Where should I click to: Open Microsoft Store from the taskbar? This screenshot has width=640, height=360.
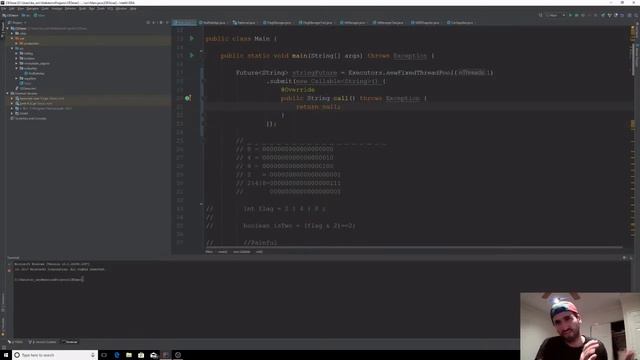(141, 355)
